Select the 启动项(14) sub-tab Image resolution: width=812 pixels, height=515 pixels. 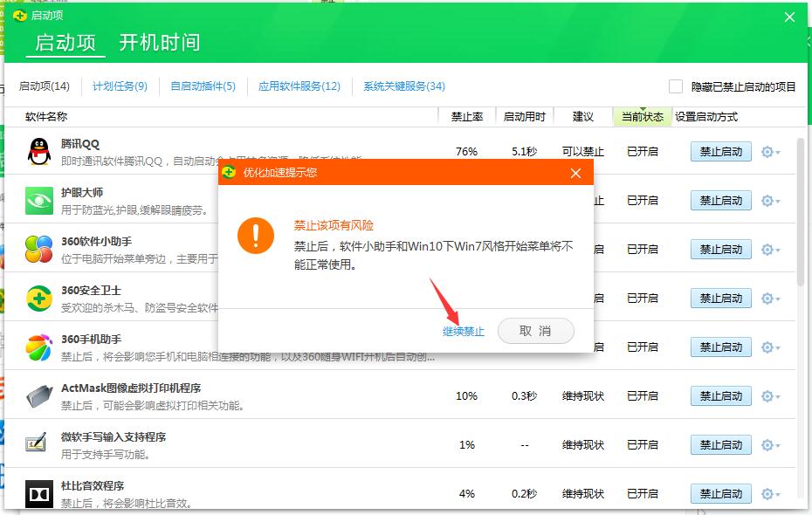44,86
